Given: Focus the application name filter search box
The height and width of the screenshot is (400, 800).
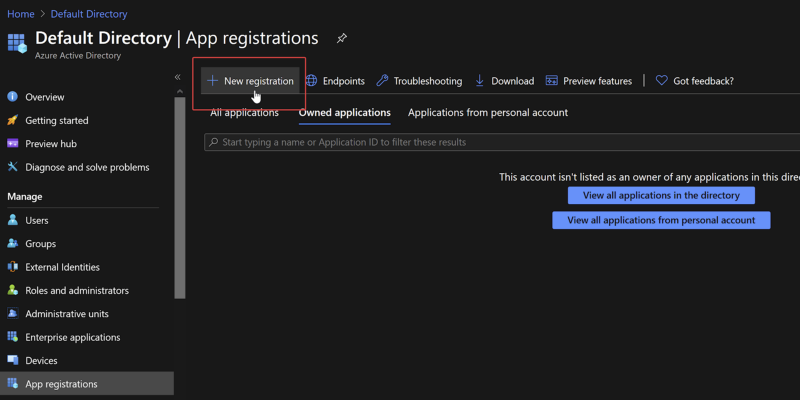Looking at the screenshot, I should (502, 142).
